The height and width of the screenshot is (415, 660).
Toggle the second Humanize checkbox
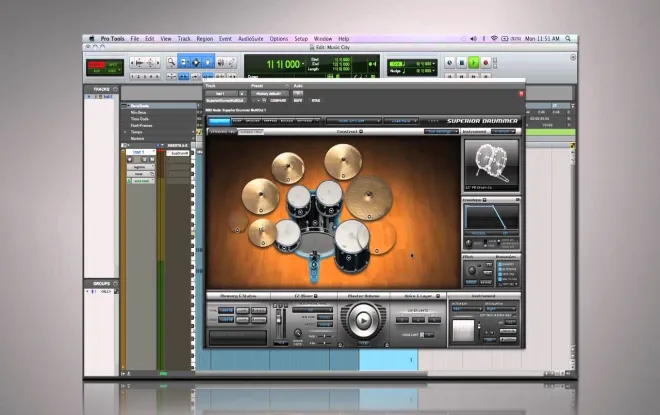(x=500, y=269)
